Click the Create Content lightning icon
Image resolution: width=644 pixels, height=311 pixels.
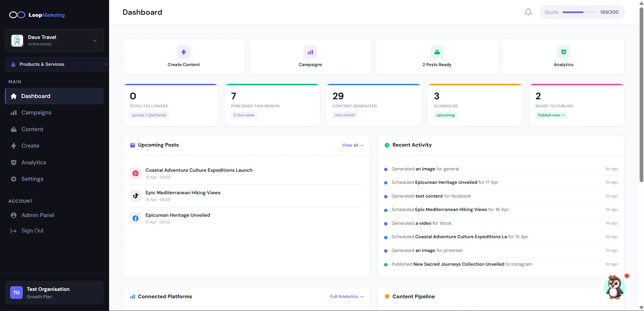[183, 52]
